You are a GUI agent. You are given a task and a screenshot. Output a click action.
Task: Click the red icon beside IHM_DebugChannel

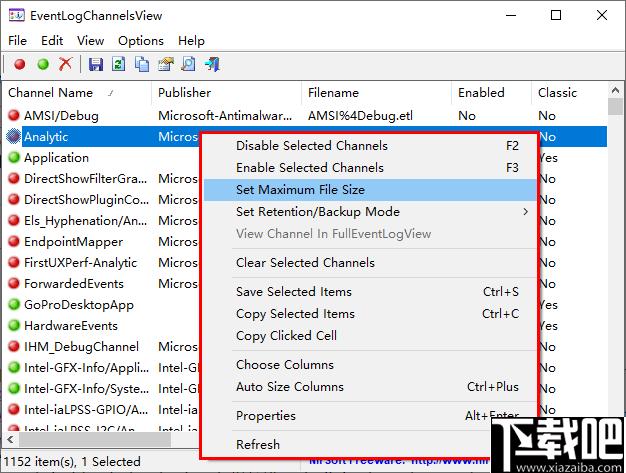[14, 346]
